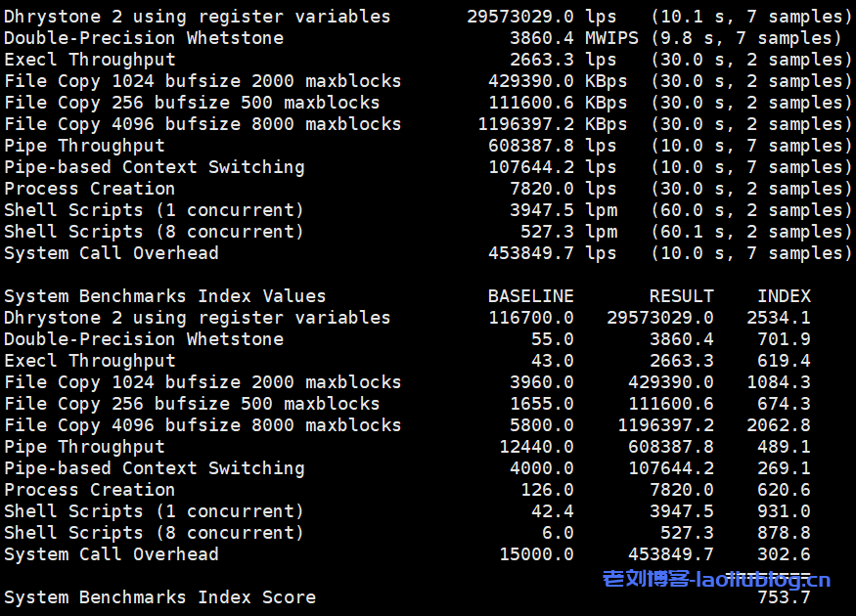Click Whetstone index value 701.9
This screenshot has width=856, height=616.
[784, 339]
